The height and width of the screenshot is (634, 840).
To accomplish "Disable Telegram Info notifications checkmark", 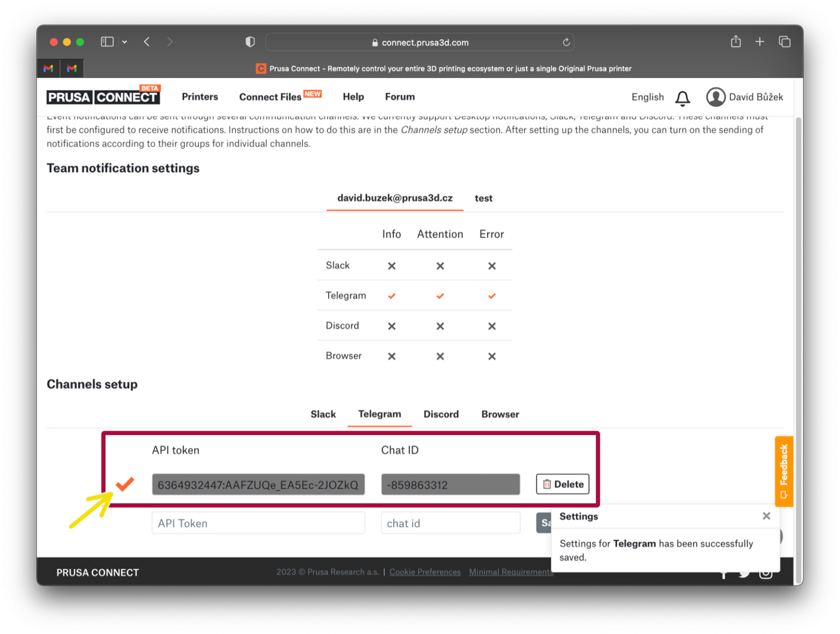I will (392, 296).
